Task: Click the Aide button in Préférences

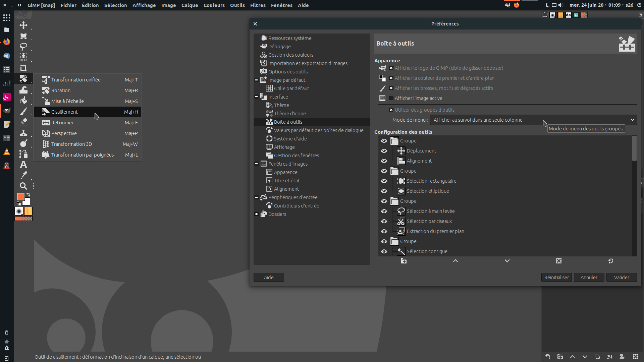Action: pos(269,278)
